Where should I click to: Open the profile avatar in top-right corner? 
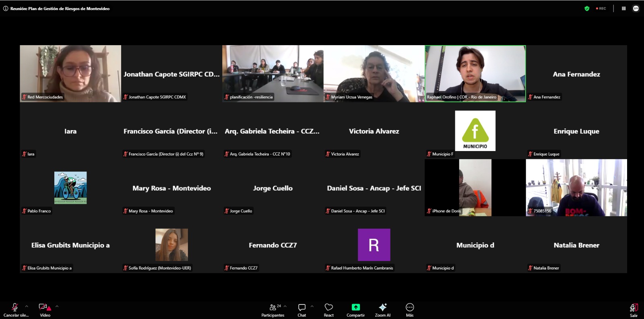pos(636,8)
